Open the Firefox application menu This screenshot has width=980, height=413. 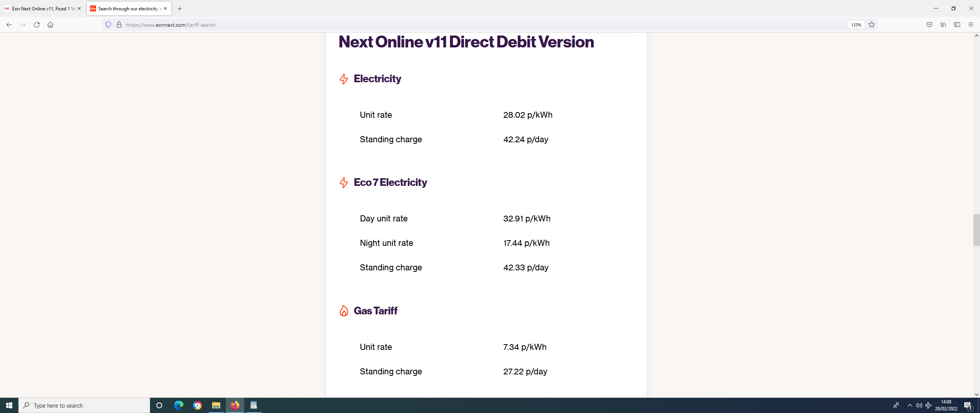(x=971, y=25)
